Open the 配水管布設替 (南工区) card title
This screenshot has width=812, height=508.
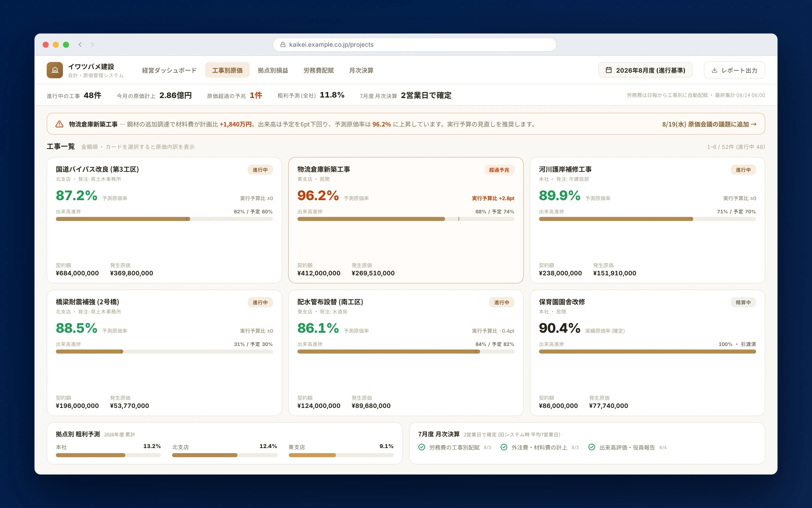tap(330, 302)
